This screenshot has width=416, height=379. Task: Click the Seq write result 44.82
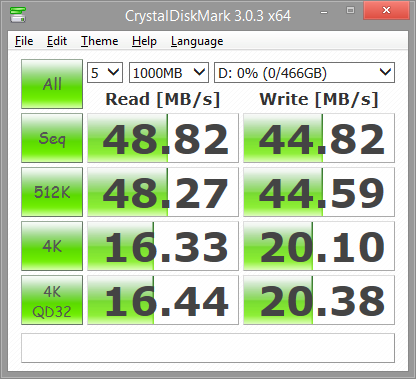319,138
